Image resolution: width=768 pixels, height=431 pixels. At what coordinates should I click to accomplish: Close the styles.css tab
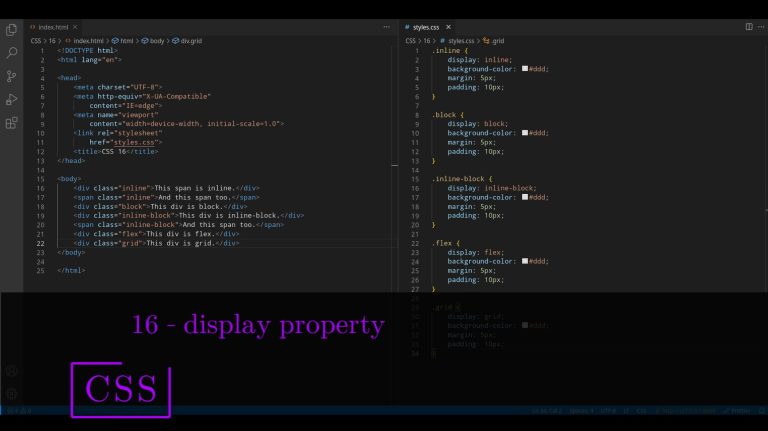tap(448, 27)
